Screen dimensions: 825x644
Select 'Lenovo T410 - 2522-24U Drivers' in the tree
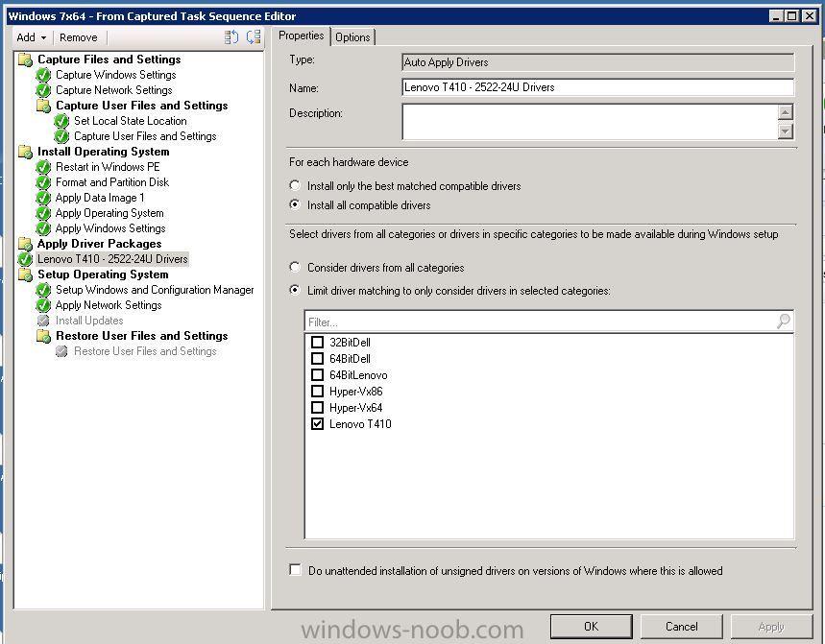click(112, 259)
